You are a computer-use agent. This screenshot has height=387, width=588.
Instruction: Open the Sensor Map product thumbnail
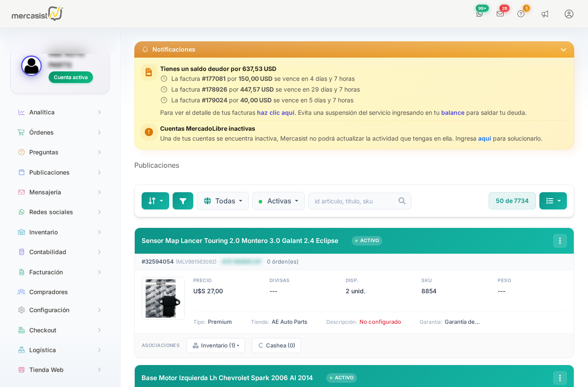(163, 298)
